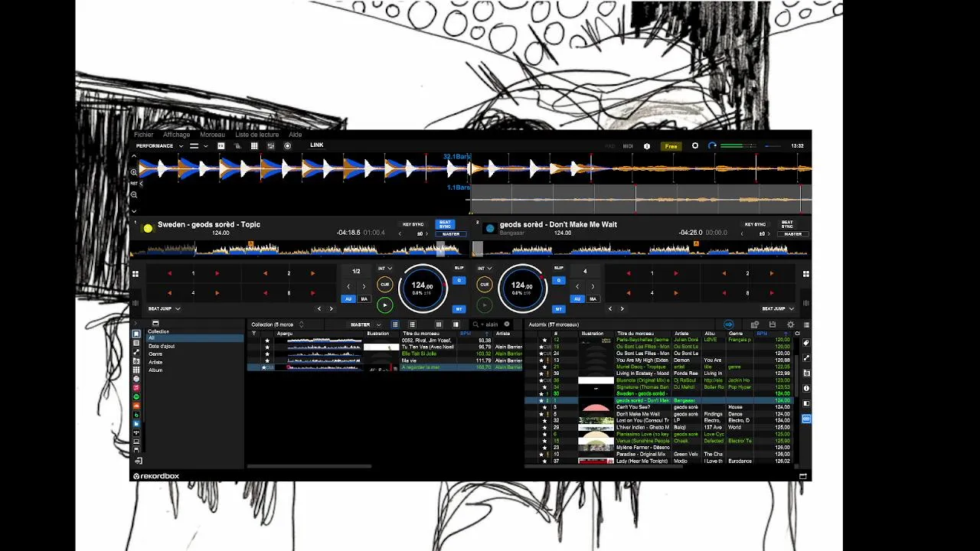Viewport: 980px width, 551px height.
Task: Toggle BEAT SYNC on deck 1
Action: tap(445, 224)
